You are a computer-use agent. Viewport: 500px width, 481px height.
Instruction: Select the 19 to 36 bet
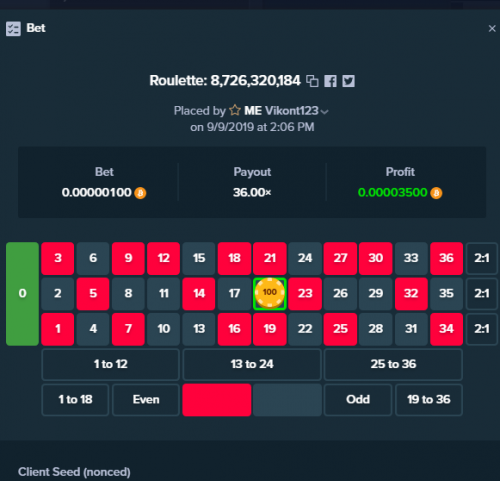(x=429, y=399)
